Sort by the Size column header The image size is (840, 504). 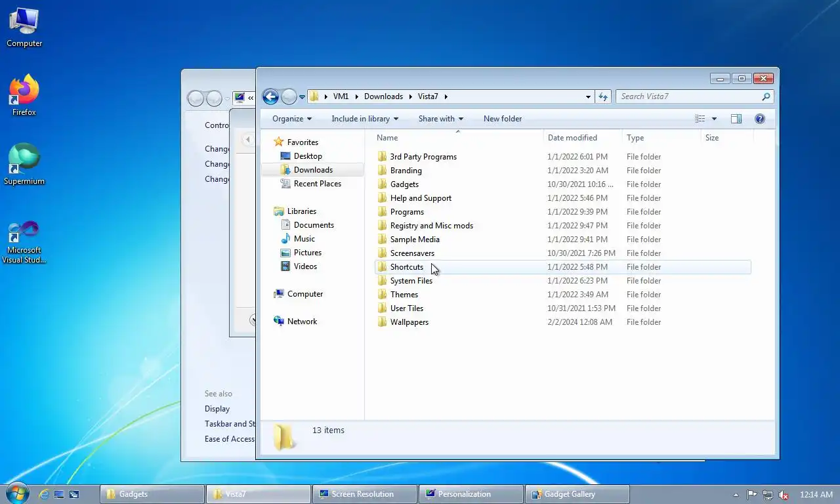(x=727, y=138)
